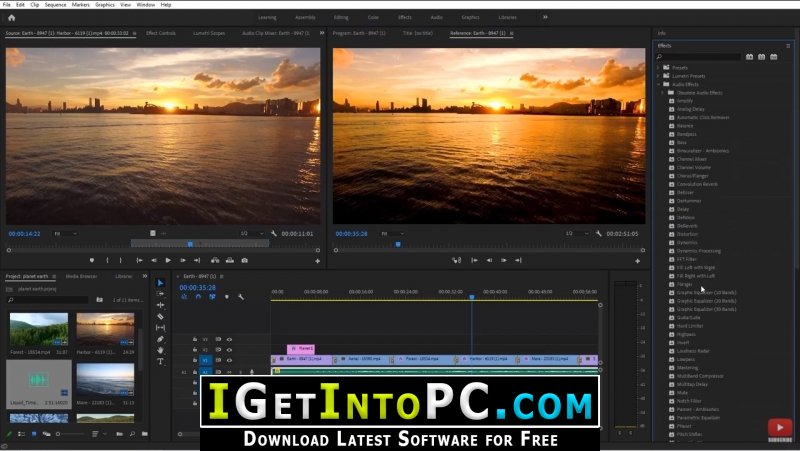
Task: Export frame from Source monitor camera icon
Action: coord(244,260)
